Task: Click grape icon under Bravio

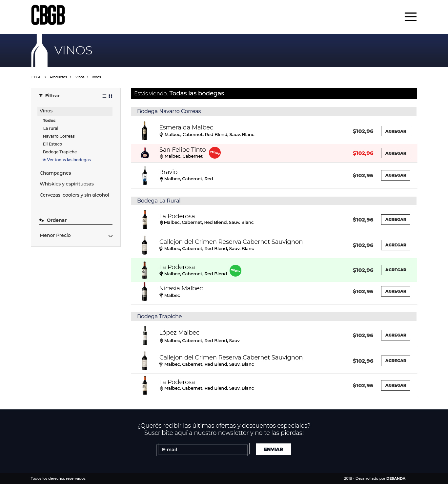Action: point(161,179)
